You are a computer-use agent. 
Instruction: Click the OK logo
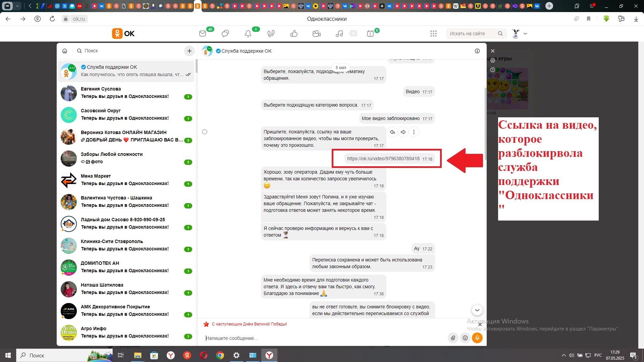pos(123,34)
